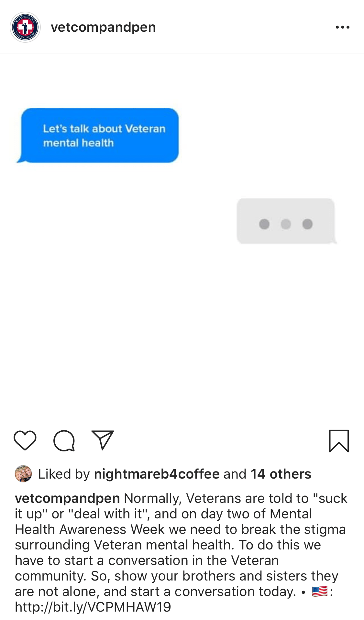Open the bit.ly/VCPMHAW19 link
Screen dimensions: 364x620
[x=93, y=607]
